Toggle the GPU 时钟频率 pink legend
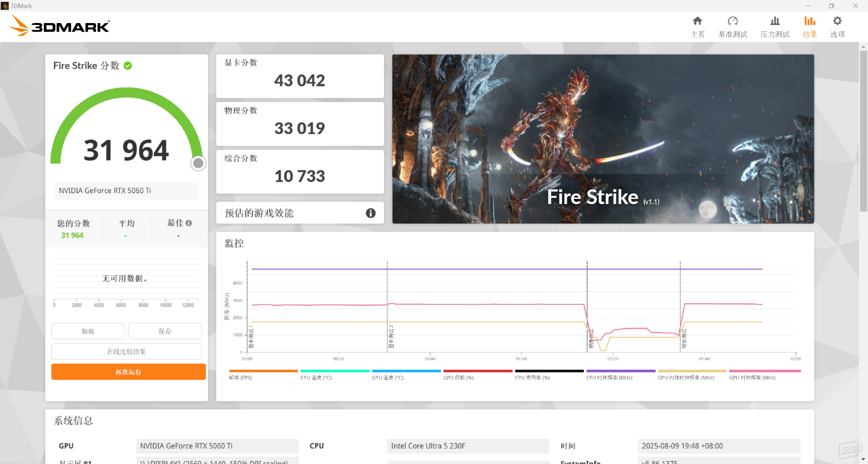 765,374
